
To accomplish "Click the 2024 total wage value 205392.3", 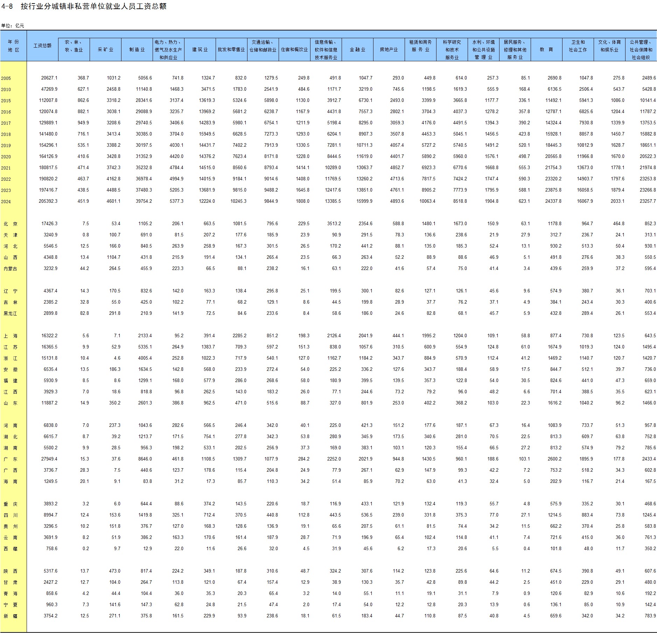I will tap(48, 201).
